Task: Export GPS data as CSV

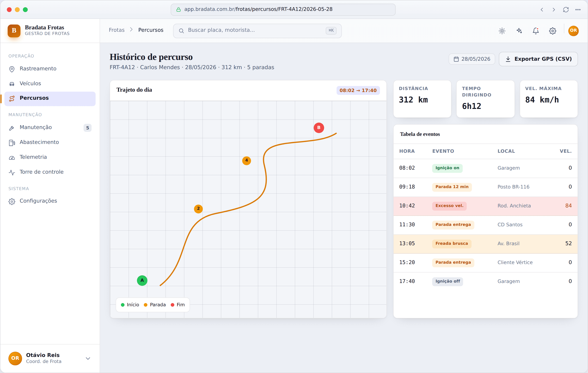Action: tap(538, 59)
